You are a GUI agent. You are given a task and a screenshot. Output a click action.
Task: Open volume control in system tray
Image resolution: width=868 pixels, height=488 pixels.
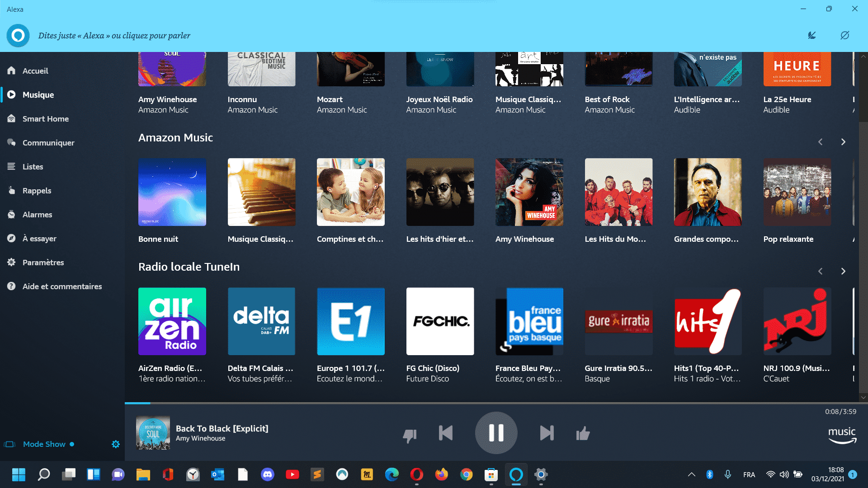pos(784,474)
